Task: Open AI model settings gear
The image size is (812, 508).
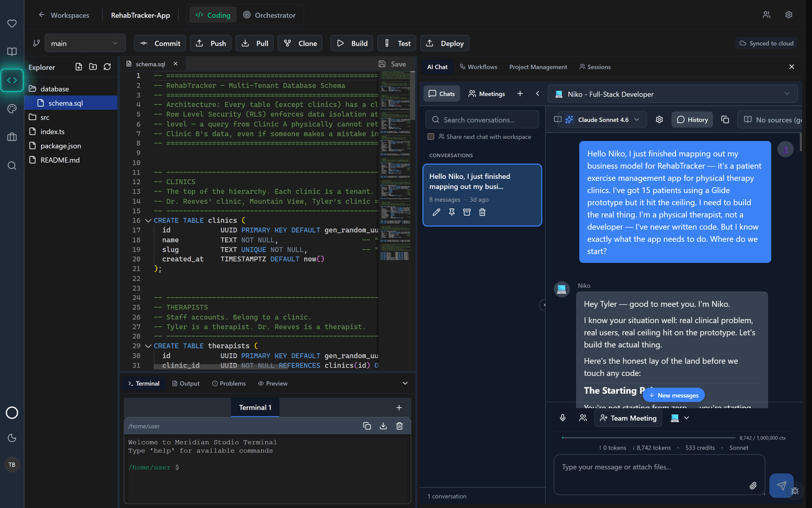Action: [x=659, y=120]
